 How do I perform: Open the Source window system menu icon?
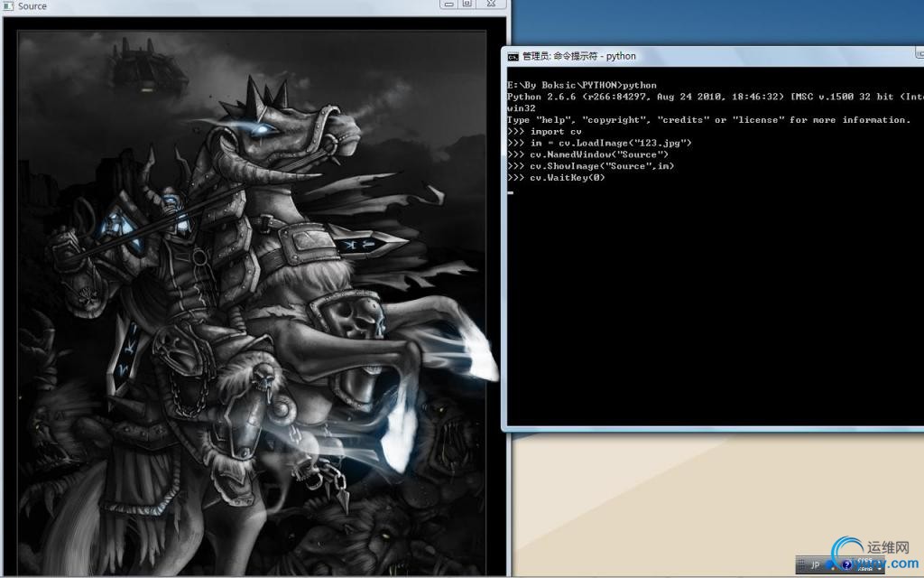click(8, 6)
